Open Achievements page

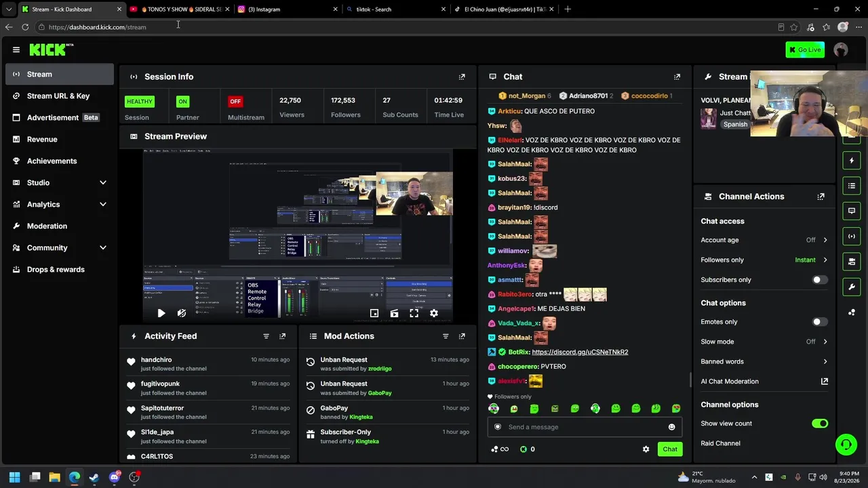(60, 161)
